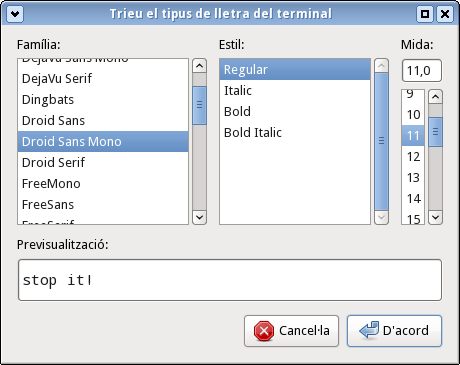The width and height of the screenshot is (460, 365).
Task: Click the size list scroll-up arrow
Action: click(x=435, y=97)
